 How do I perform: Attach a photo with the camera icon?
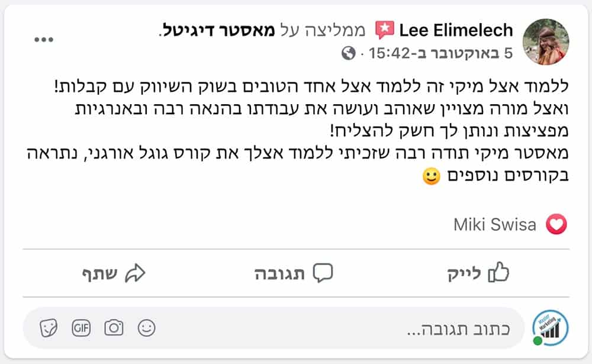click(114, 327)
